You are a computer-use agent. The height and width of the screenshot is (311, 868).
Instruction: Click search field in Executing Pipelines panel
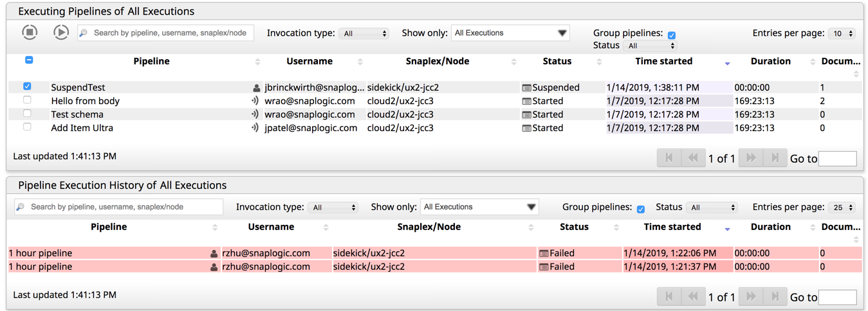166,33
